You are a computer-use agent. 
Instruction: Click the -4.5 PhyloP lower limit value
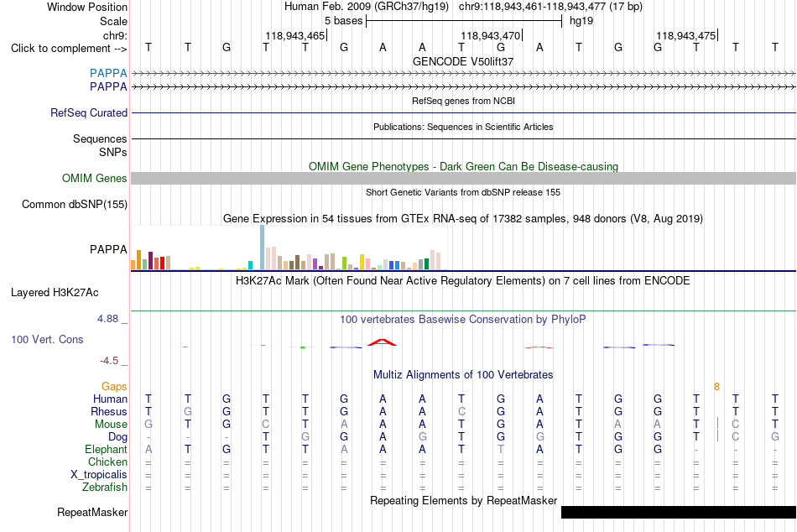109,361
